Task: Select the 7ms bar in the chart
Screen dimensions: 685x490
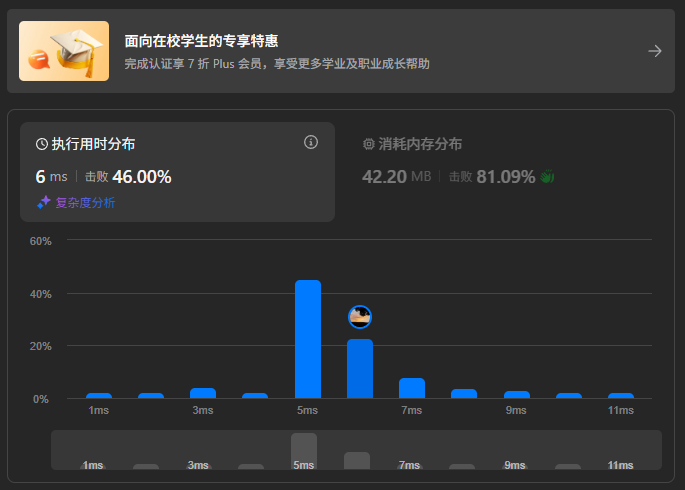Action: pyautogui.click(x=412, y=388)
